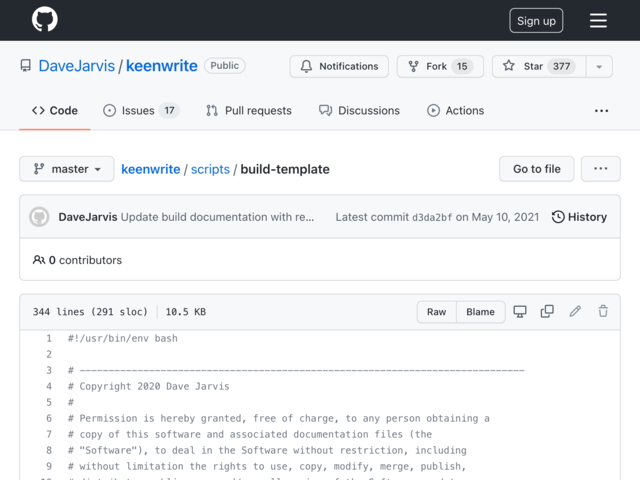Expand the master branch selector
This screenshot has width=640, height=480.
(x=67, y=169)
